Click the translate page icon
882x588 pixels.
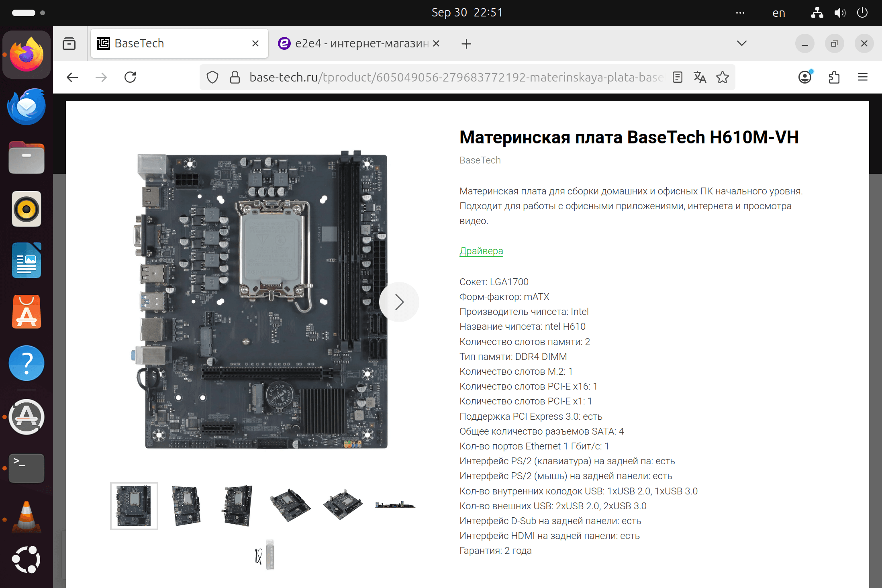pyautogui.click(x=700, y=77)
